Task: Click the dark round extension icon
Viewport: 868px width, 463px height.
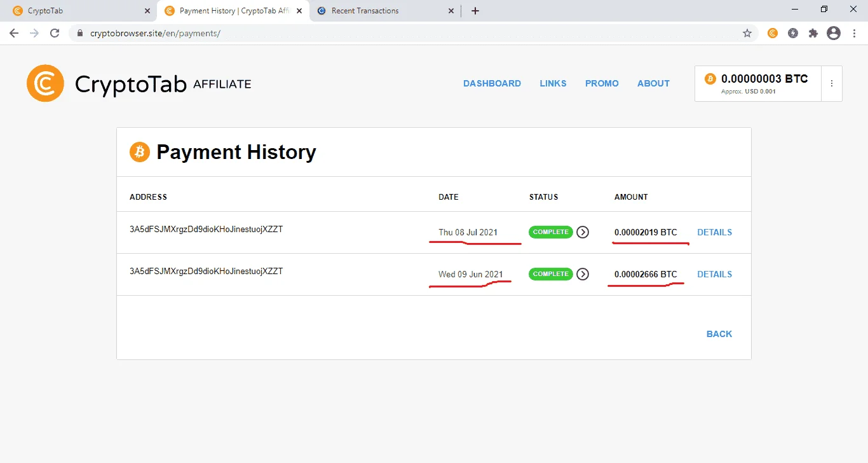Action: (x=793, y=33)
